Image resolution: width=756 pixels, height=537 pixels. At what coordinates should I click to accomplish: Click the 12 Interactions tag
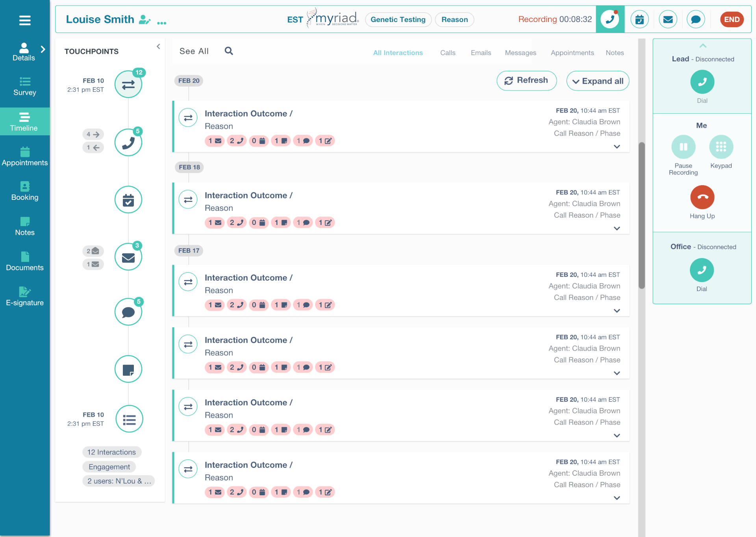click(112, 452)
